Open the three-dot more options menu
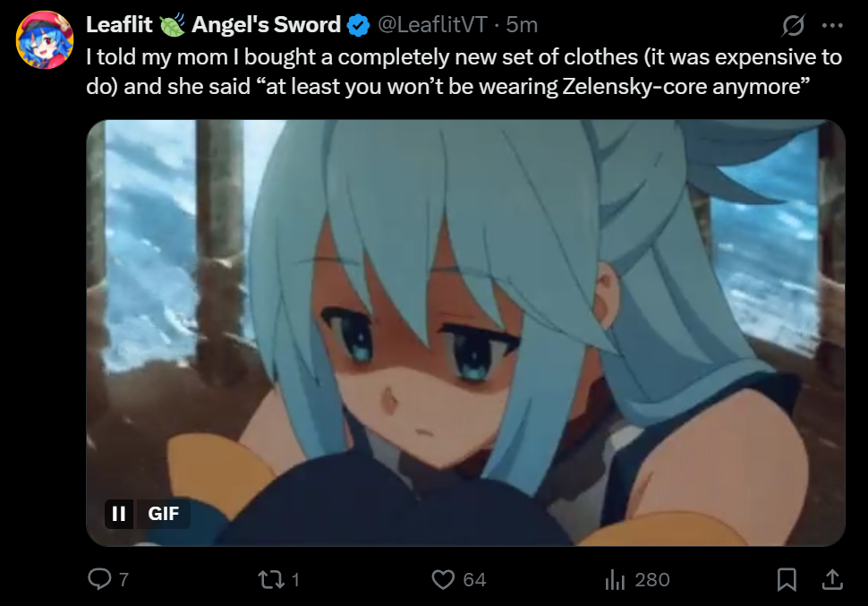This screenshot has width=868, height=606. [832, 25]
